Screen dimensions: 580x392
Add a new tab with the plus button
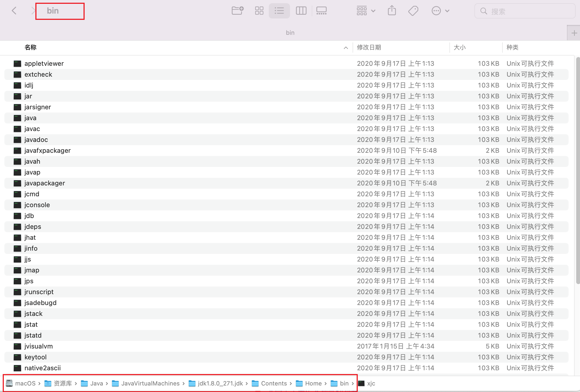(574, 33)
